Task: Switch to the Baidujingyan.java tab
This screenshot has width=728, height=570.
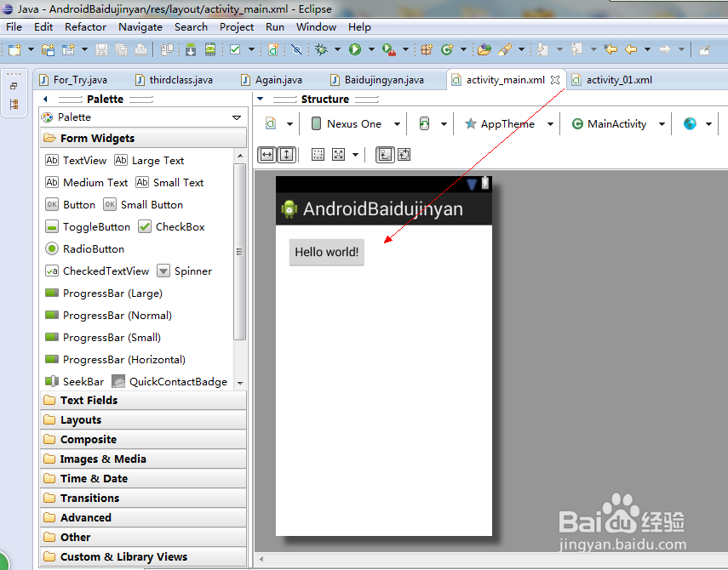Action: [377, 80]
